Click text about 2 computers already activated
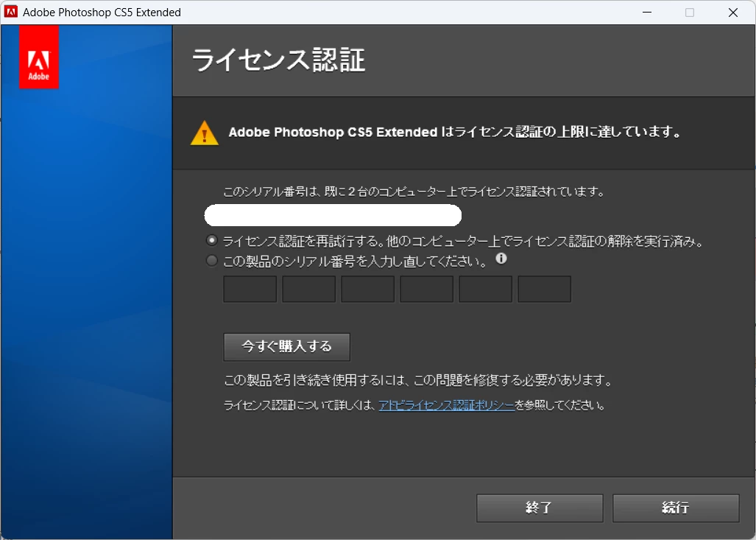The image size is (756, 540). (414, 192)
